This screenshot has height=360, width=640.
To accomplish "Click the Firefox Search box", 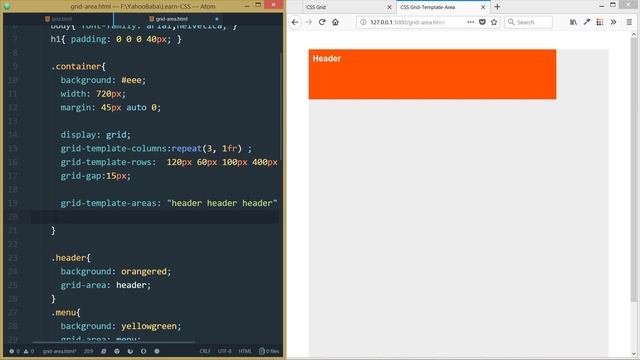I will tap(529, 22).
